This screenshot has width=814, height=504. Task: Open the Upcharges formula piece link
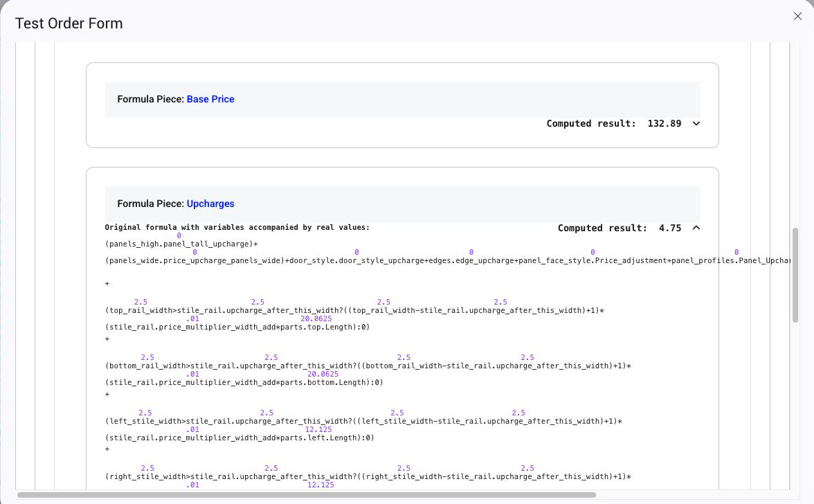click(x=210, y=204)
